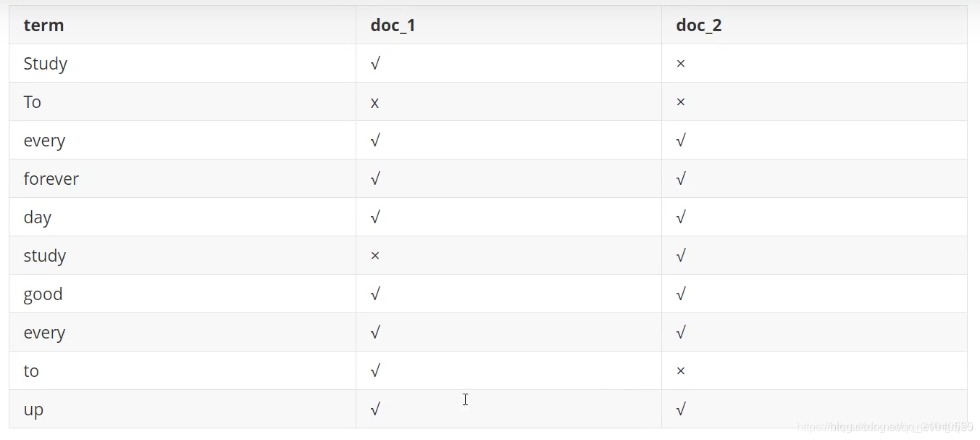980x440 pixels.
Task: Click the doc_2 cross in the lowercase to row
Action: point(680,371)
